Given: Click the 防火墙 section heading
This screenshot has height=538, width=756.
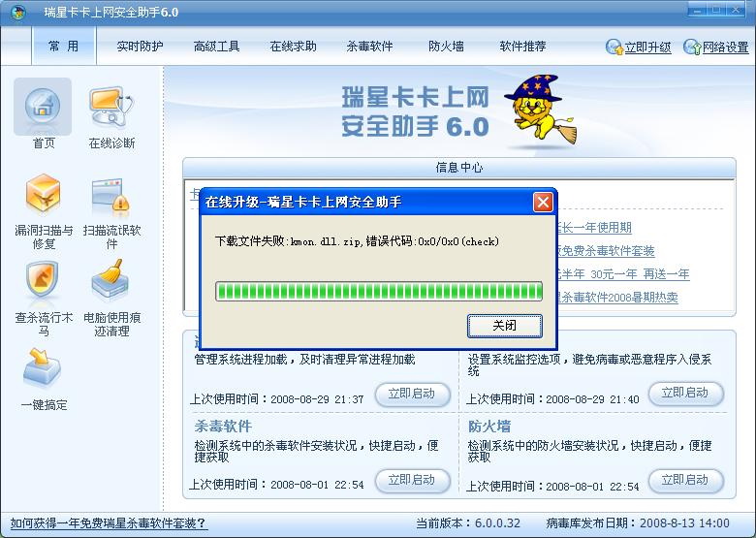Looking at the screenshot, I should (x=489, y=427).
